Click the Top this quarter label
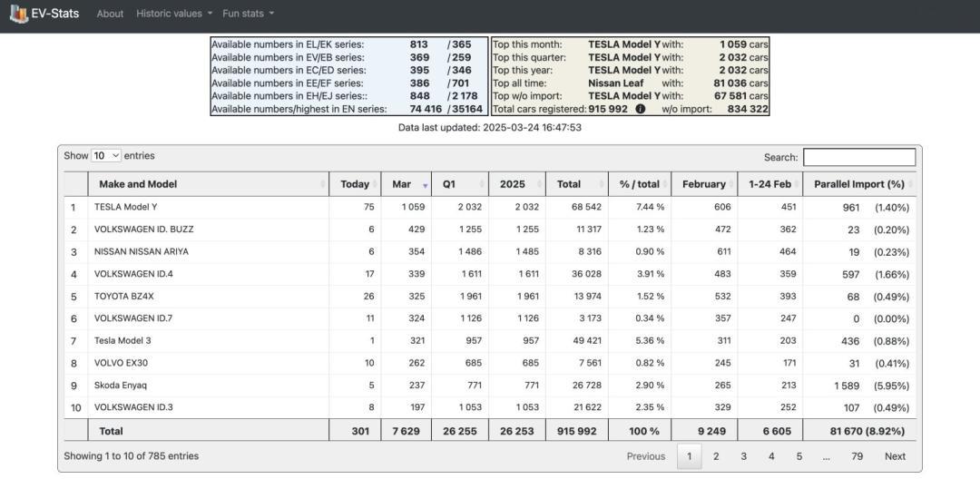980x479 pixels. (528, 57)
